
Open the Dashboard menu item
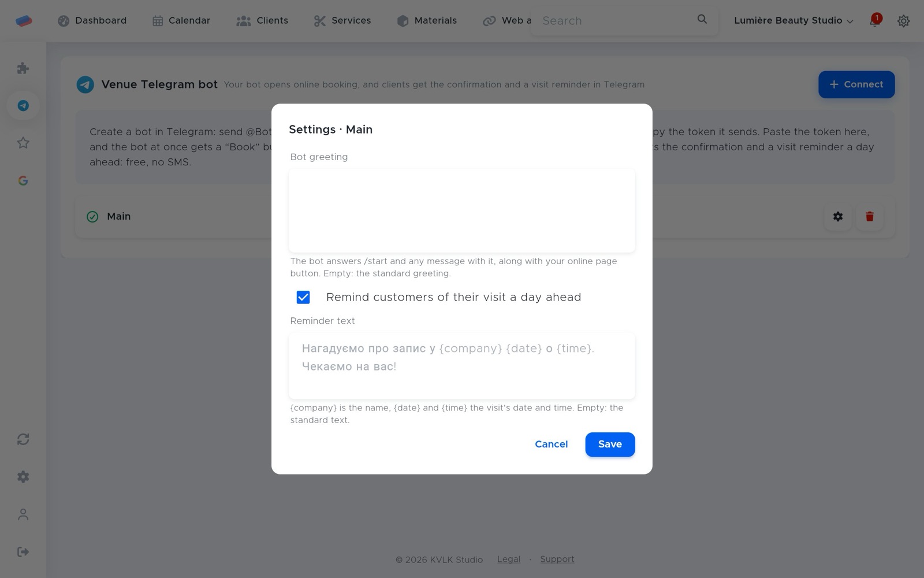[92, 21]
